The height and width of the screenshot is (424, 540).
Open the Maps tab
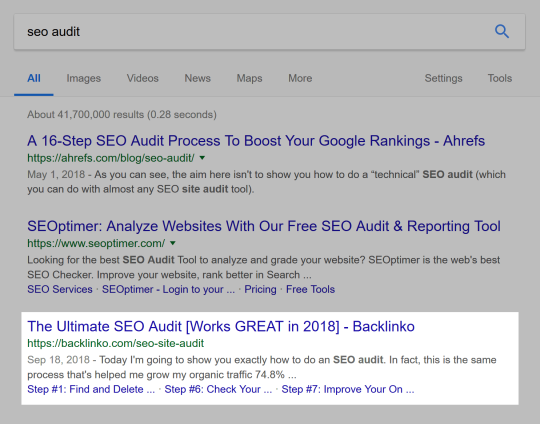click(x=249, y=79)
